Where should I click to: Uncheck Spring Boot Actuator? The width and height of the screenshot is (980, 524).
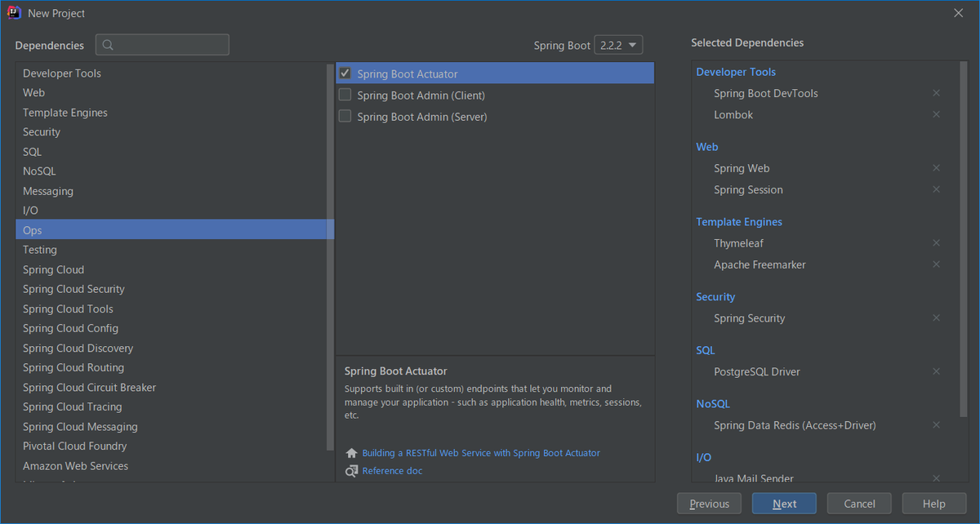coord(345,73)
